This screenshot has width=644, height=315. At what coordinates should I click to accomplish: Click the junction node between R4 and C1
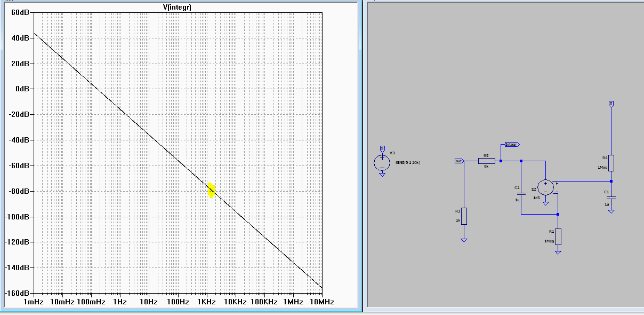[611, 182]
